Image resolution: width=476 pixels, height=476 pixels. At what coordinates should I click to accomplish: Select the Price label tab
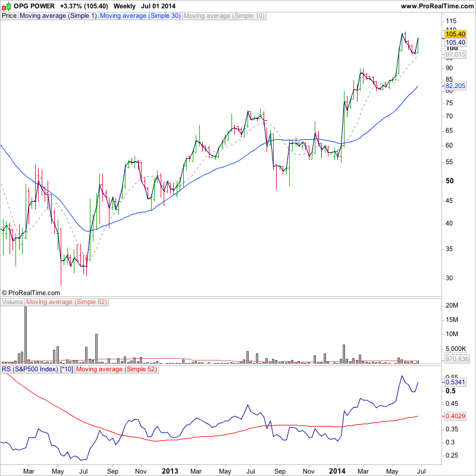9,16
